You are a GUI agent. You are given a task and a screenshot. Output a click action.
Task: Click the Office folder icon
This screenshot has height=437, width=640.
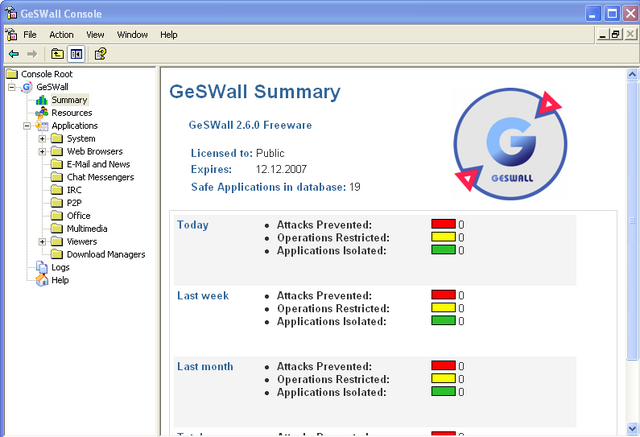(57, 215)
